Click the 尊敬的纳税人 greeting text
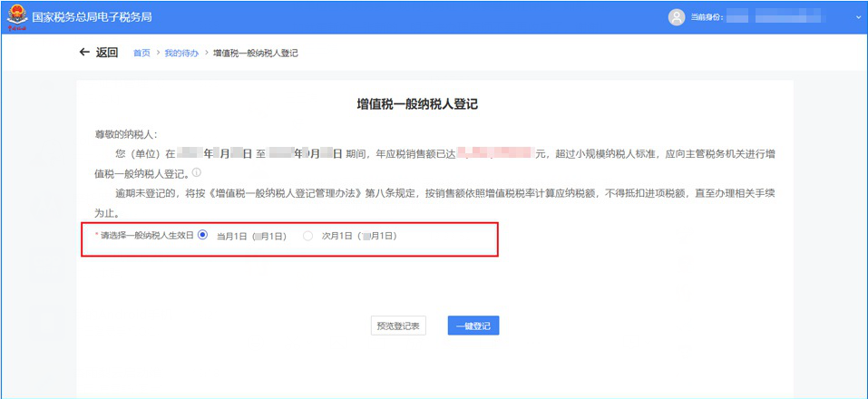Screen dimensions: 868x399 pyautogui.click(x=126, y=134)
